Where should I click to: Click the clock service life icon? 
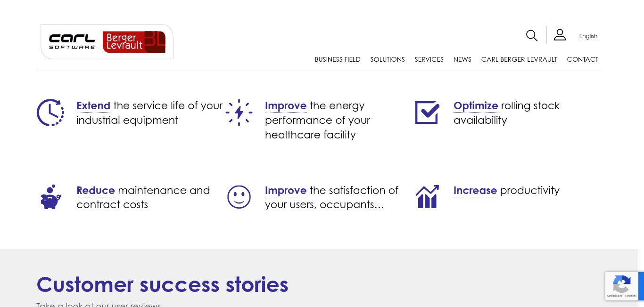tap(50, 113)
